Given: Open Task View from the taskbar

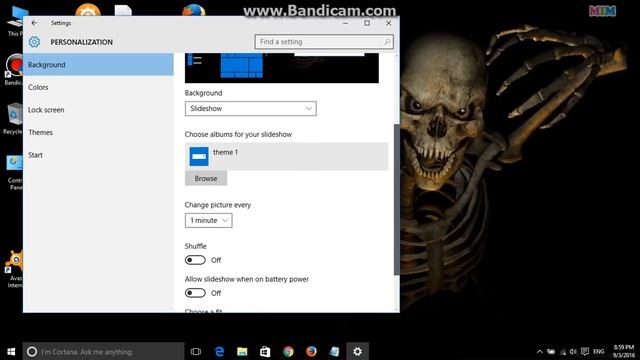Looking at the screenshot, I should click(196, 351).
